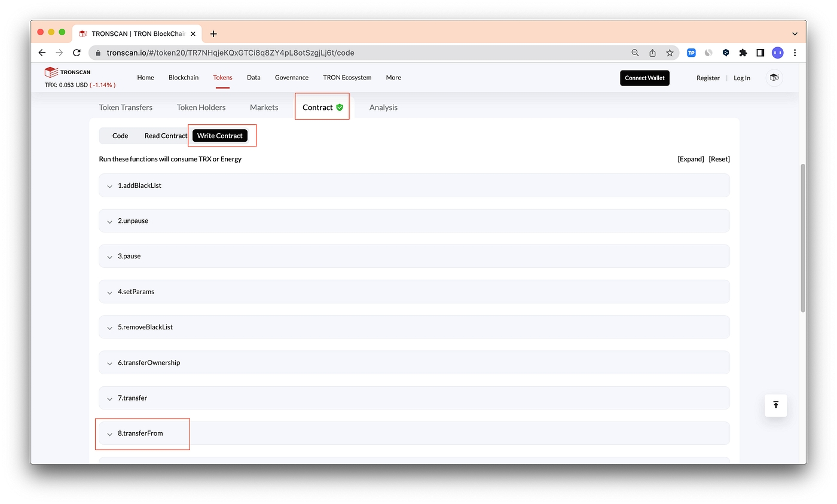Open the TP wallet extension icon

coord(691,53)
